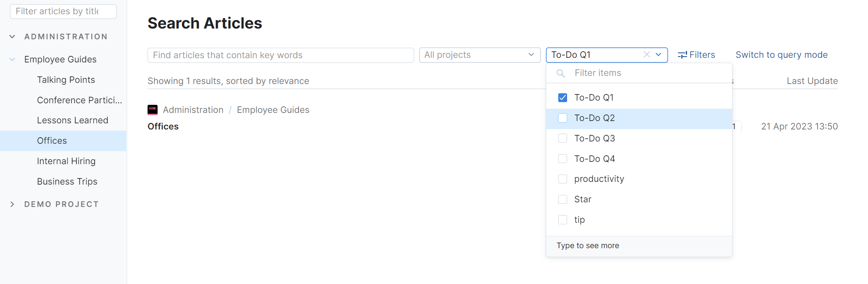Open the Offices search result
The height and width of the screenshot is (284, 868).
coord(163,126)
